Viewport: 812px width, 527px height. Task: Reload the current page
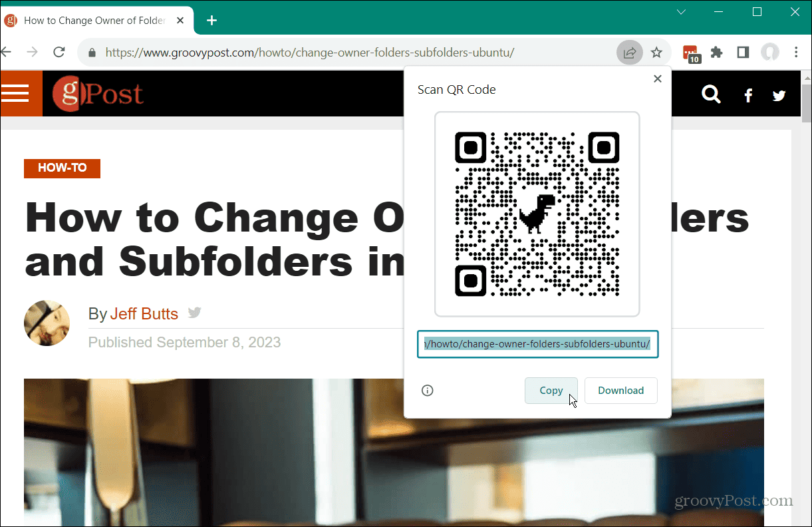coord(59,53)
